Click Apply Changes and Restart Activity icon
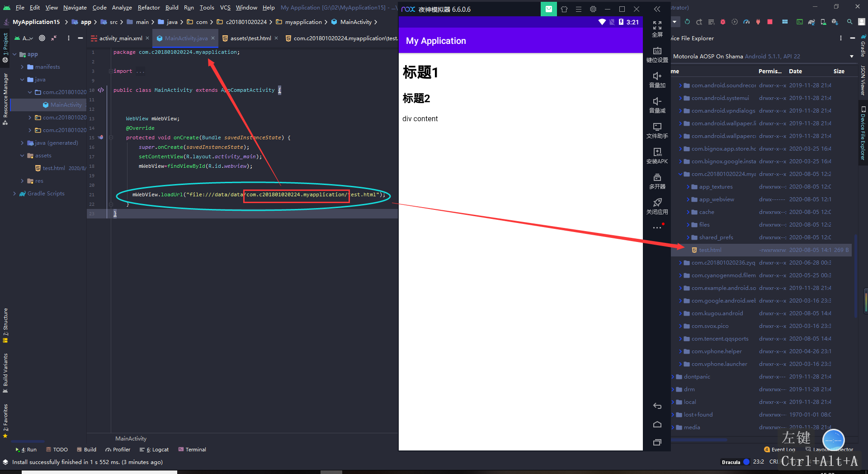 (x=699, y=22)
